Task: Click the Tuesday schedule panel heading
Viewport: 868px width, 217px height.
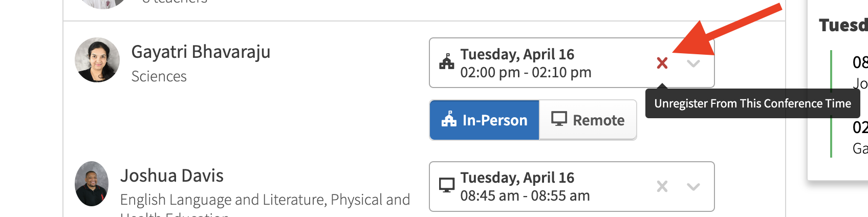Action: point(843,25)
